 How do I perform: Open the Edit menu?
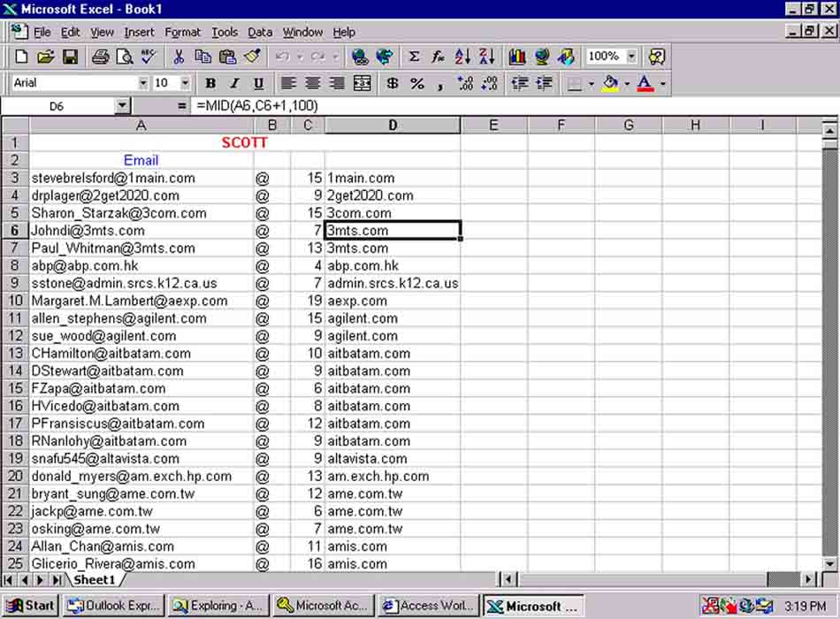click(x=70, y=32)
